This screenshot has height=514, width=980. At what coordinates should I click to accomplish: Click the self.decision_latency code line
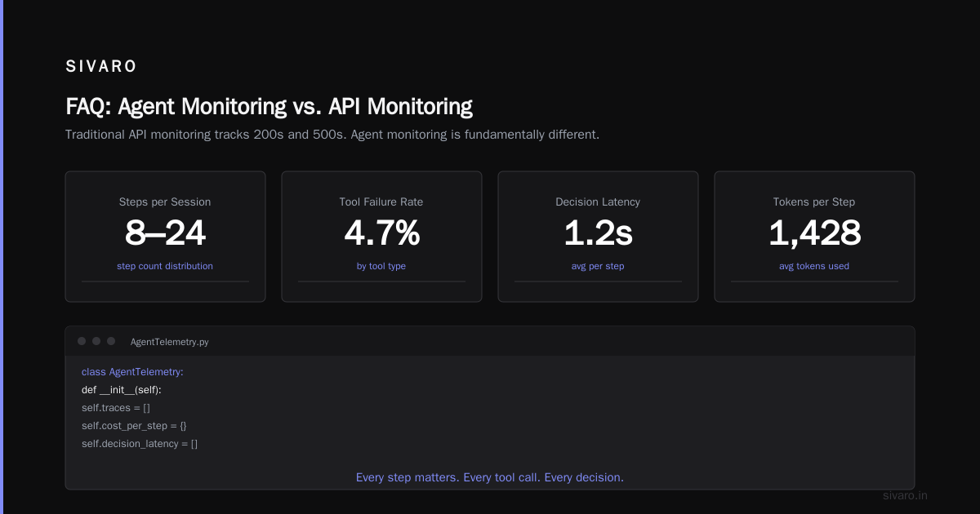[140, 444]
